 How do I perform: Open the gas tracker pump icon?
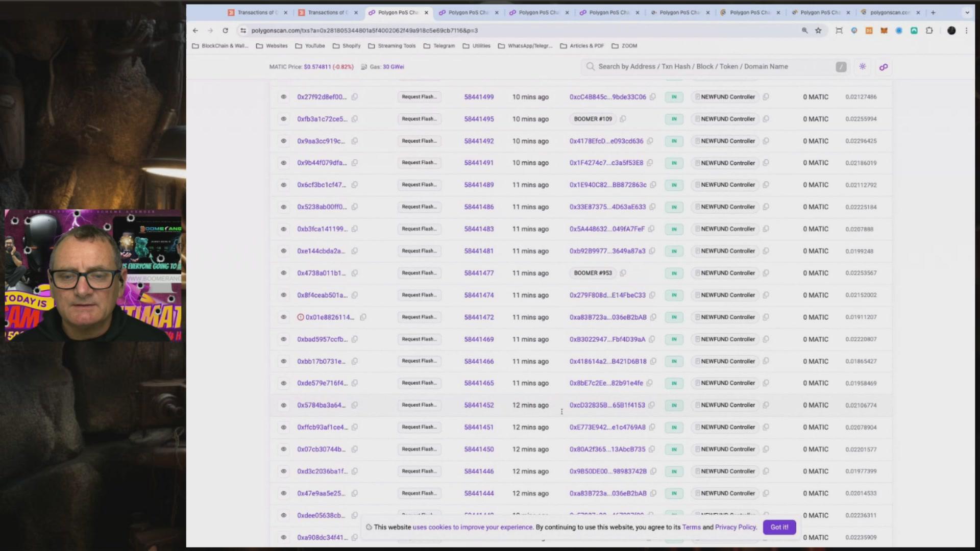click(364, 67)
